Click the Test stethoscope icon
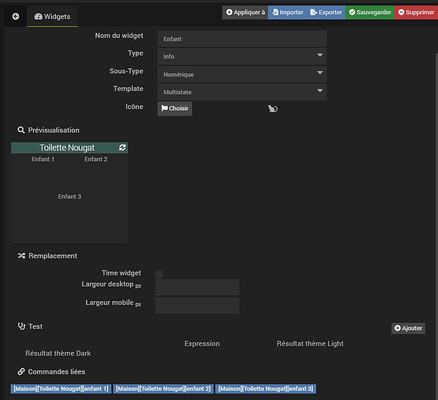 (21, 326)
